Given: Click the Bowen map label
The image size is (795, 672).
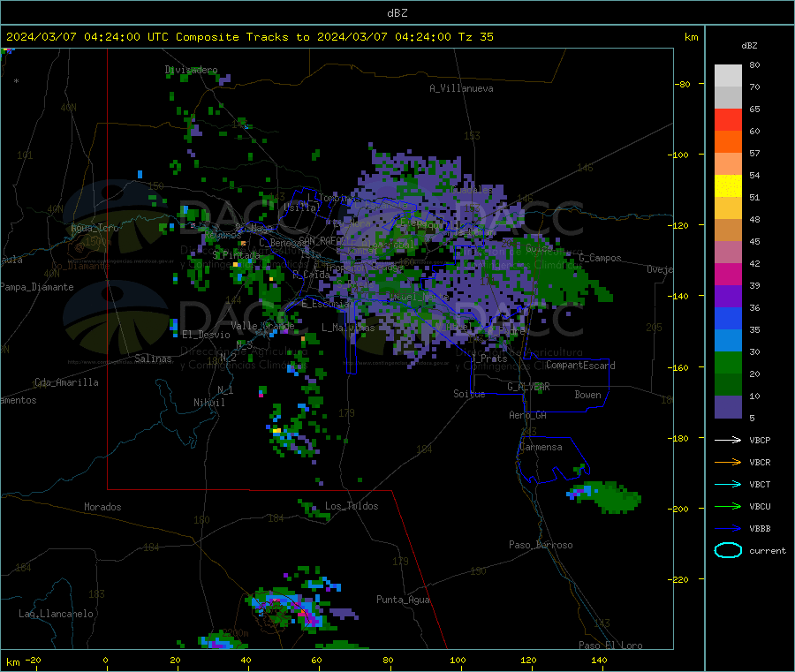Looking at the screenshot, I should [x=587, y=395].
